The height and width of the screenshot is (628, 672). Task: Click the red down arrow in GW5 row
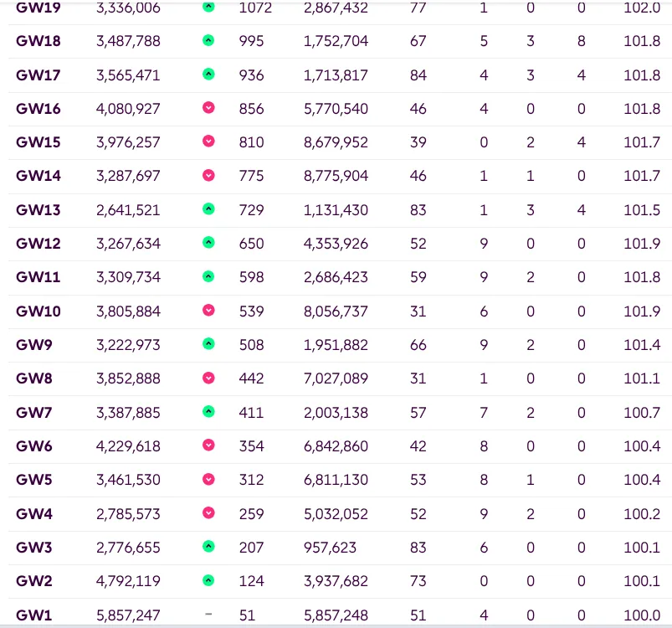click(x=208, y=479)
